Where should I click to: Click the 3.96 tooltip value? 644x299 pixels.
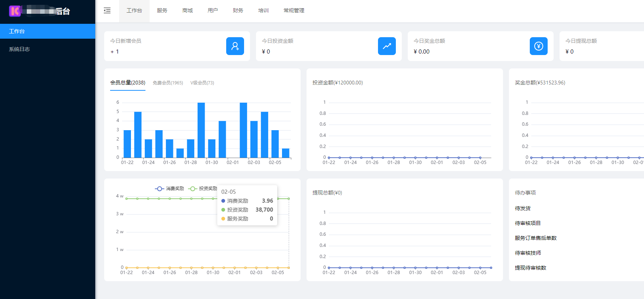pyautogui.click(x=267, y=201)
